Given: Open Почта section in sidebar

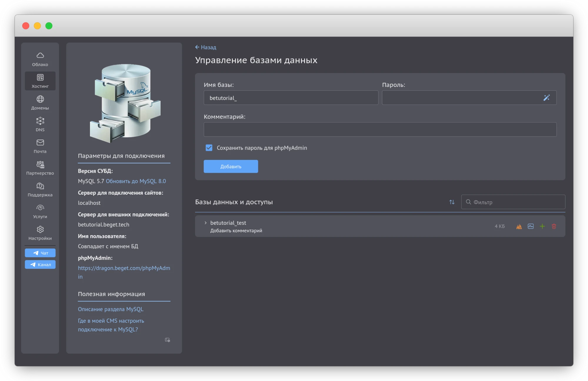Looking at the screenshot, I should coord(40,146).
